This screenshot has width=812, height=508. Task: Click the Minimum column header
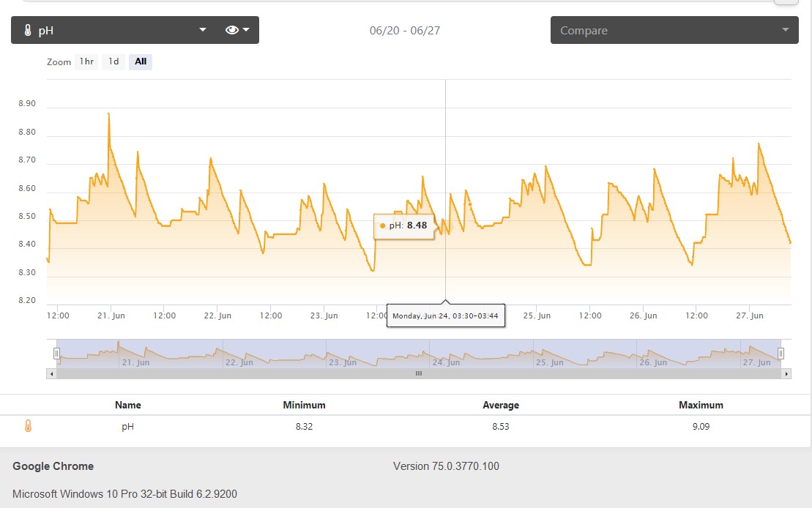(304, 405)
